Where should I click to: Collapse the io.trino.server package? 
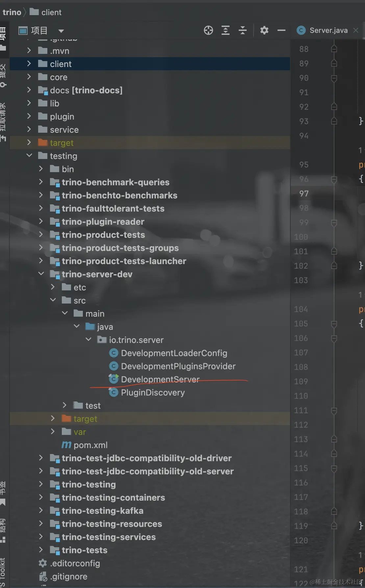[x=88, y=339]
